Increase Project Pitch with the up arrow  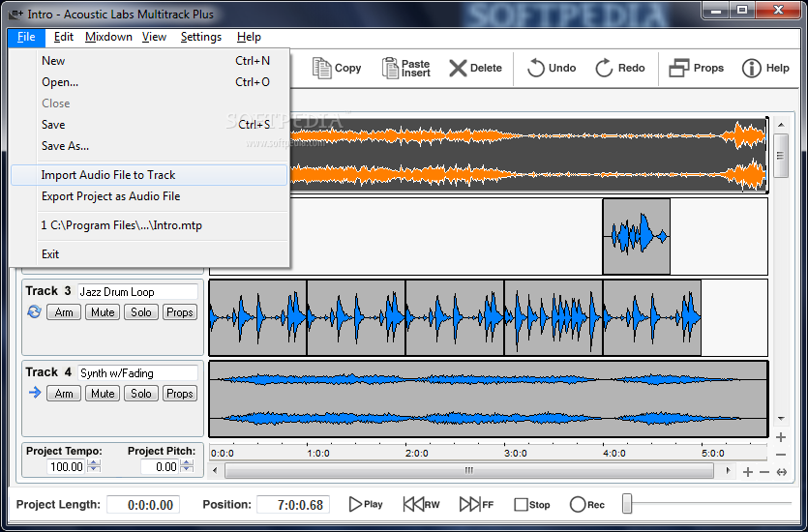pos(187,463)
